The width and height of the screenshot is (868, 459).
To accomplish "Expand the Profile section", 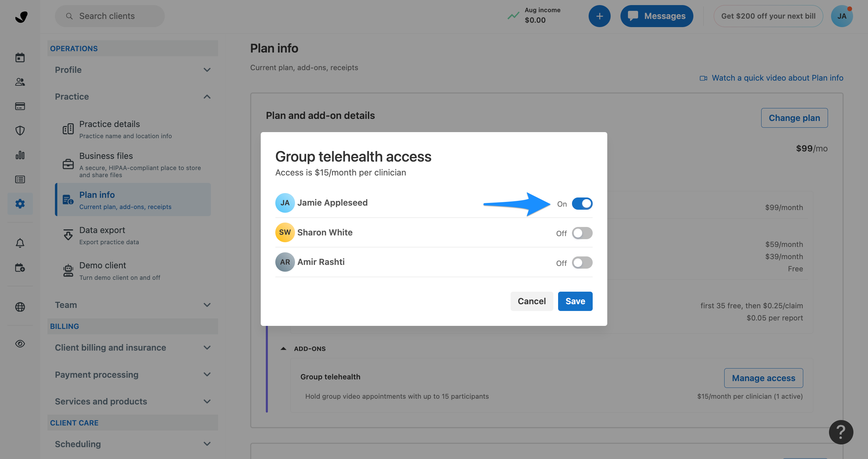I will pyautogui.click(x=133, y=70).
